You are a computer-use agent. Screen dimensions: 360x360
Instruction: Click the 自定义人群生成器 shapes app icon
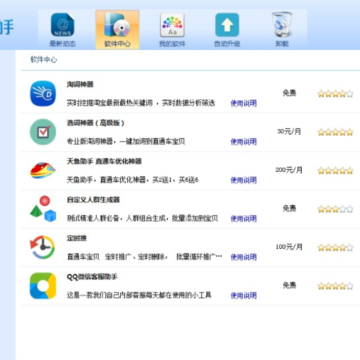(43, 209)
